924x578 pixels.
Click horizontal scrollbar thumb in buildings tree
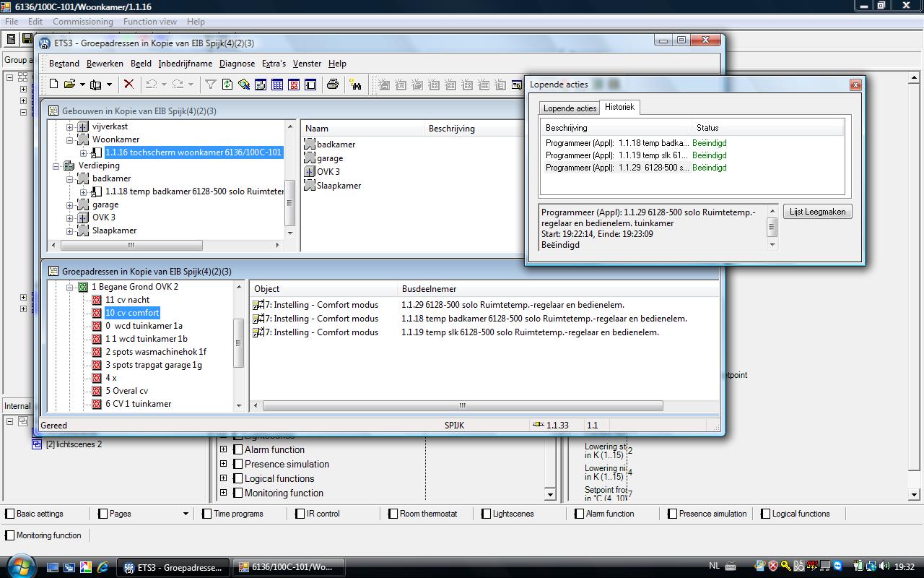tap(131, 246)
